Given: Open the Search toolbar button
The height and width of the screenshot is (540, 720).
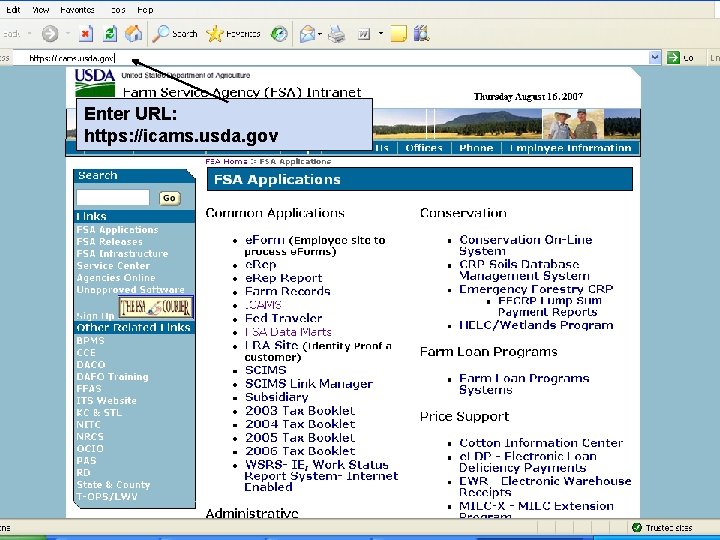Looking at the screenshot, I should coord(175,34).
